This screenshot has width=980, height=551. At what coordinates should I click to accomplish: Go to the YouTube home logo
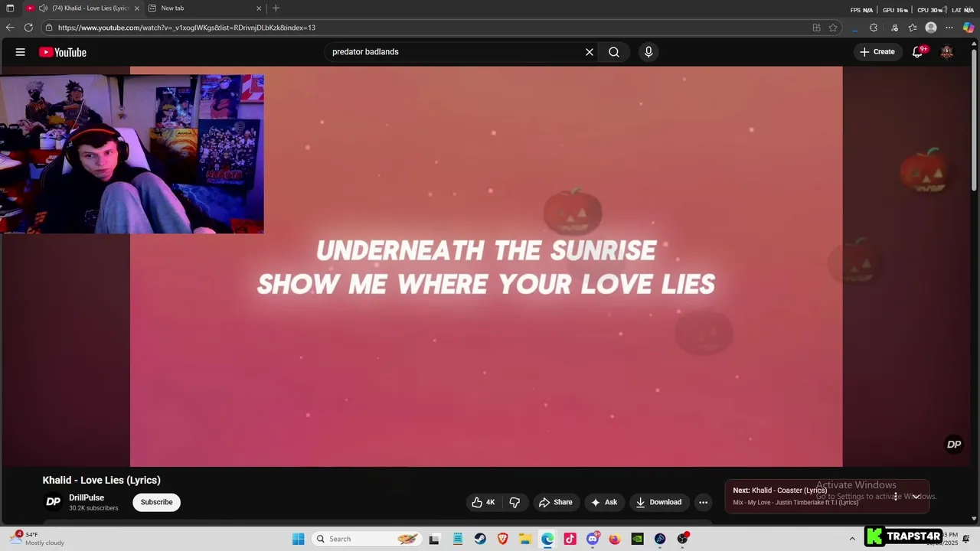[x=63, y=52]
